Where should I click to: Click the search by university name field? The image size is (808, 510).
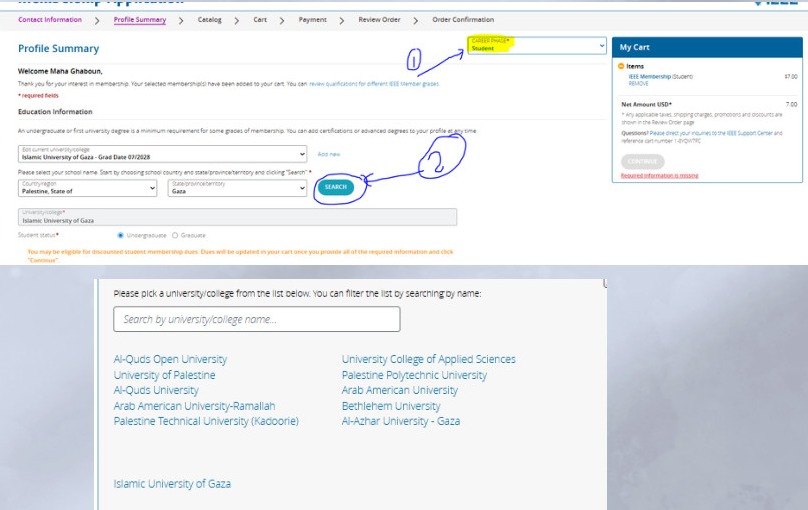coord(257,319)
